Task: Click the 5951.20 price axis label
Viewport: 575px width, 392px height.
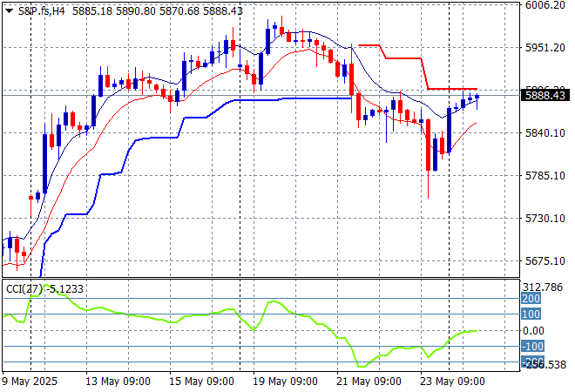Action: coord(546,48)
